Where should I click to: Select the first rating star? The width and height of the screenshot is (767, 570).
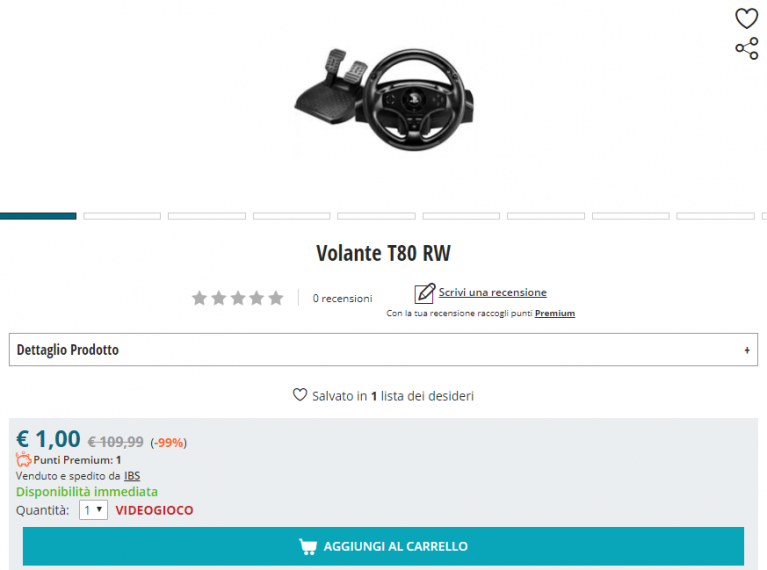pos(199,297)
